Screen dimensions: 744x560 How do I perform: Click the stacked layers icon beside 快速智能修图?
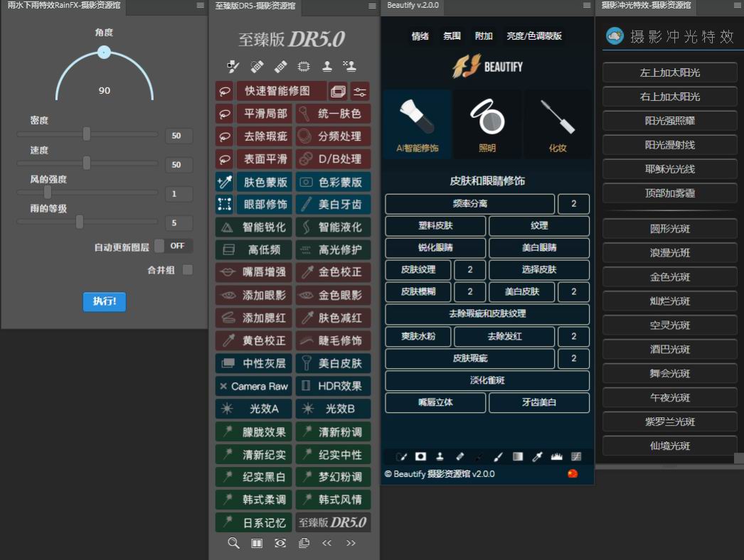[338, 91]
